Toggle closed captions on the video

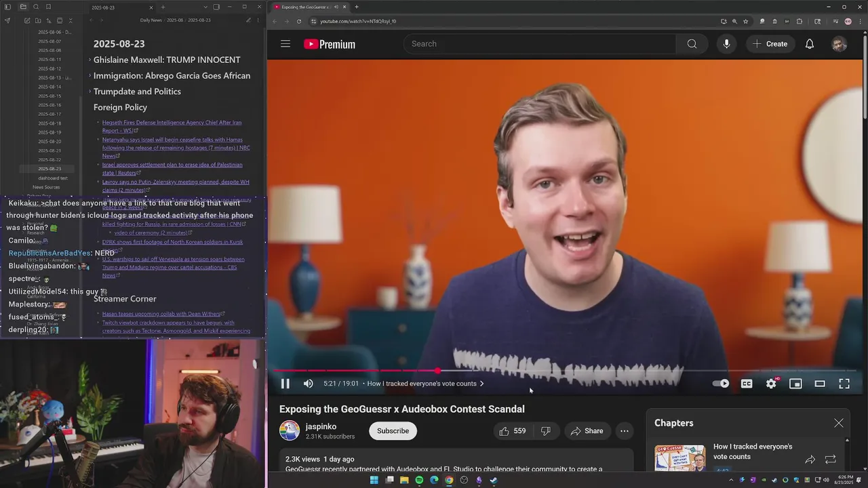(747, 384)
